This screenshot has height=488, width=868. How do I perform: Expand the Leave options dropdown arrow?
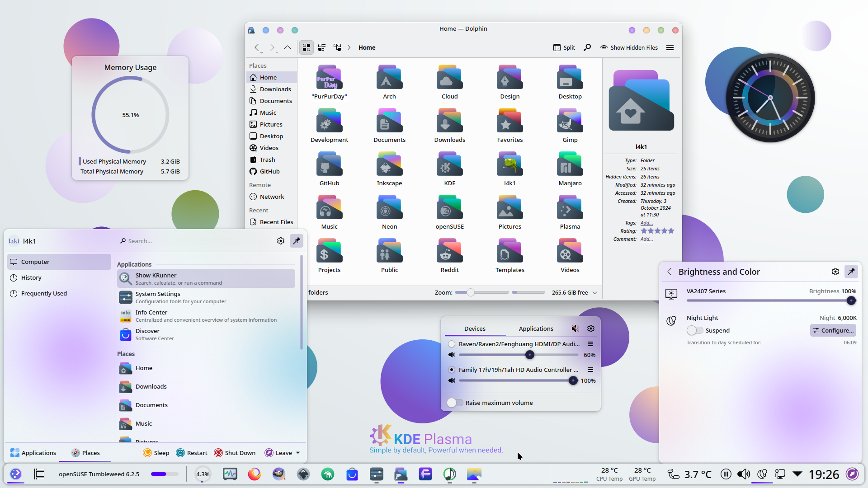pos(298,453)
